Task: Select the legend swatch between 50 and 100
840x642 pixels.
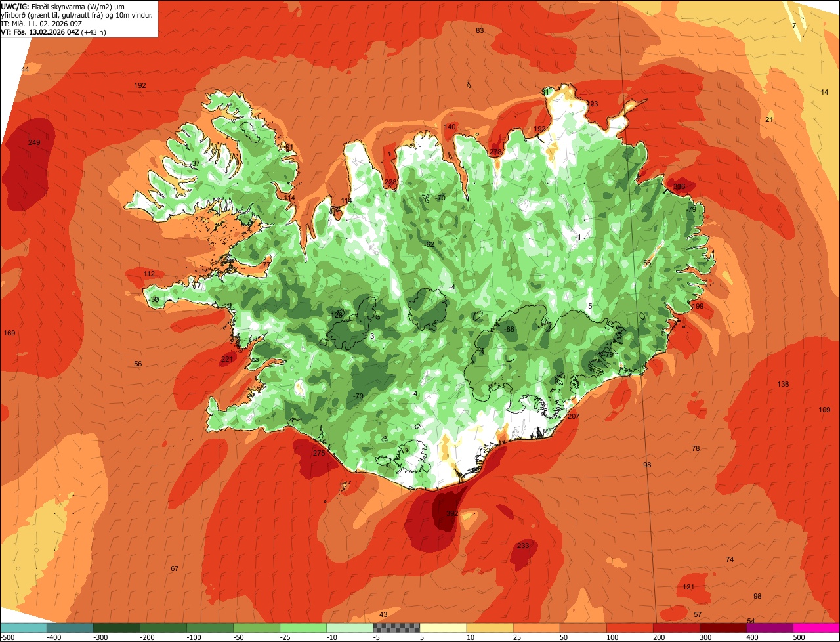Action: (x=583, y=628)
